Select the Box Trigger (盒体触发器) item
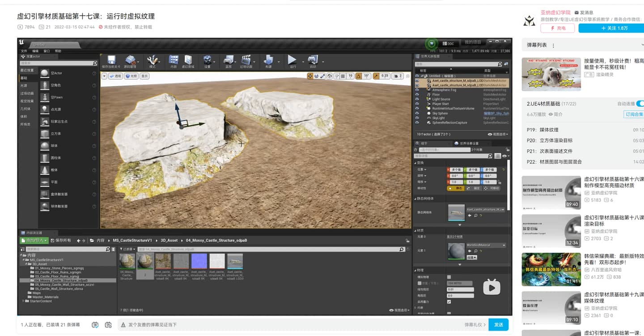 (68, 194)
